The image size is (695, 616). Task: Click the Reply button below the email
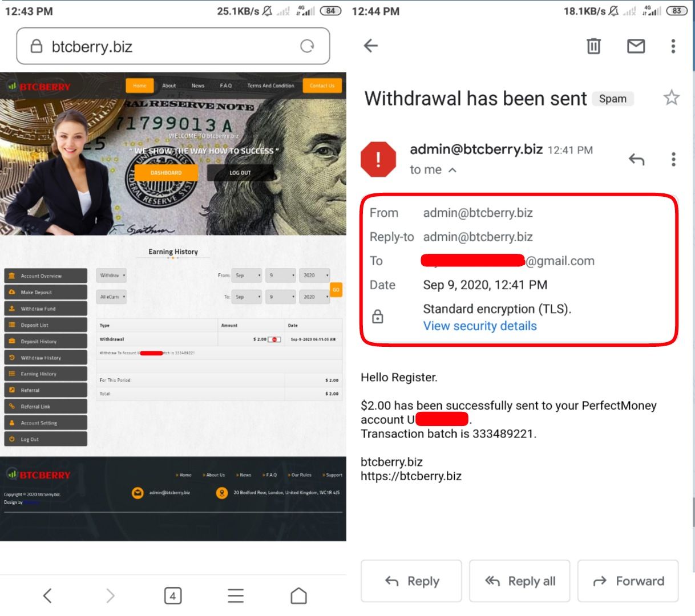[x=411, y=581]
